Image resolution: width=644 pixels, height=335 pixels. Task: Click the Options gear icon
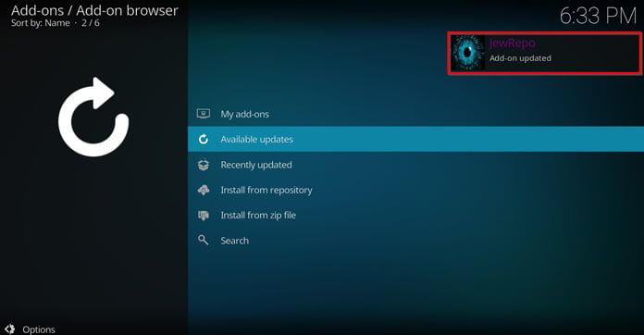click(x=9, y=329)
